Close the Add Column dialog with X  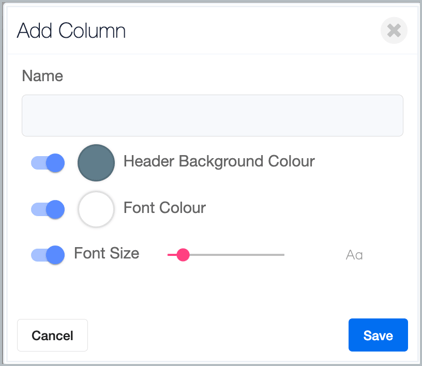(394, 31)
